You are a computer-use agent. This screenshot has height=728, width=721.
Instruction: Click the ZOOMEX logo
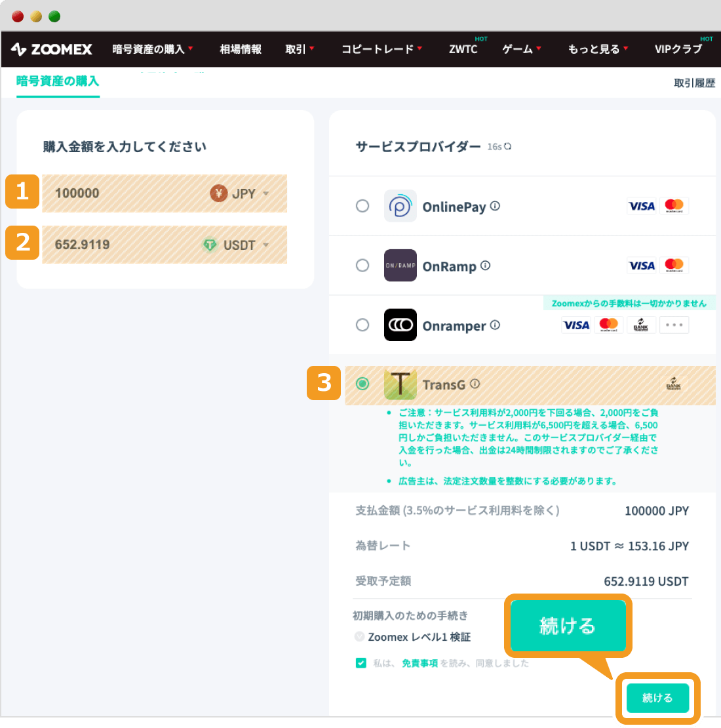tap(52, 49)
